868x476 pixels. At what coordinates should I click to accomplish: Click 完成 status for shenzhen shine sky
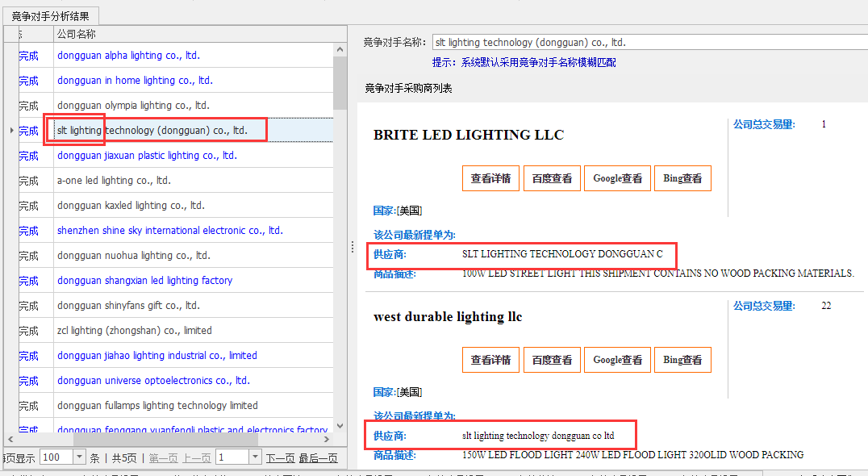click(x=29, y=231)
